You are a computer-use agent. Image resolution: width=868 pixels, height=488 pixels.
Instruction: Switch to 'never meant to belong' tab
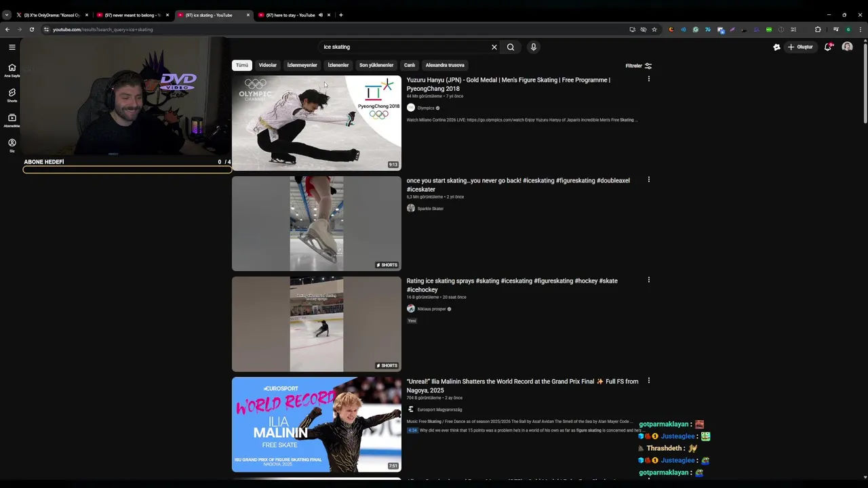coord(132,15)
